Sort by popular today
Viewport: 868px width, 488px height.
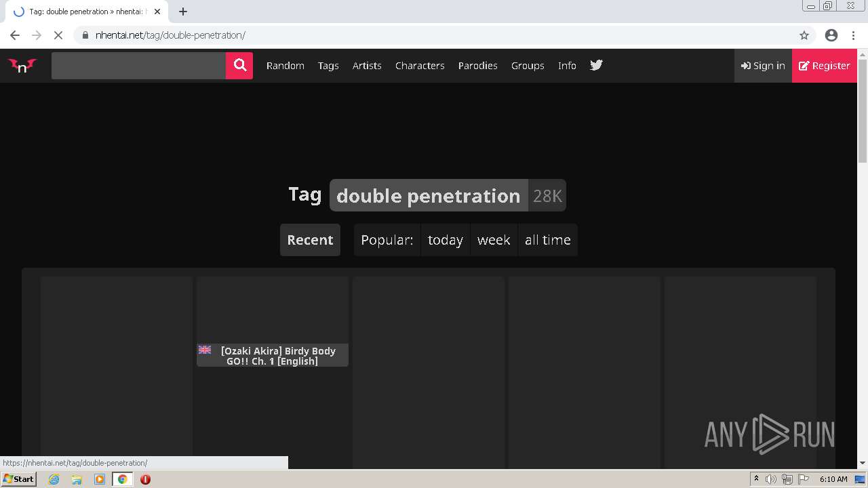click(x=446, y=240)
